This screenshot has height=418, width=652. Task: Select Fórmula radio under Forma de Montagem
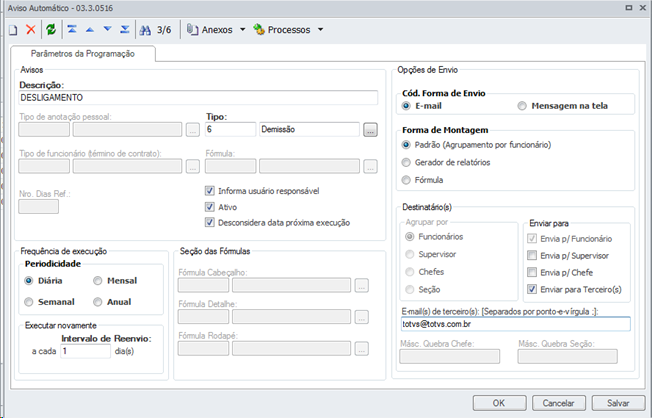pyautogui.click(x=406, y=180)
